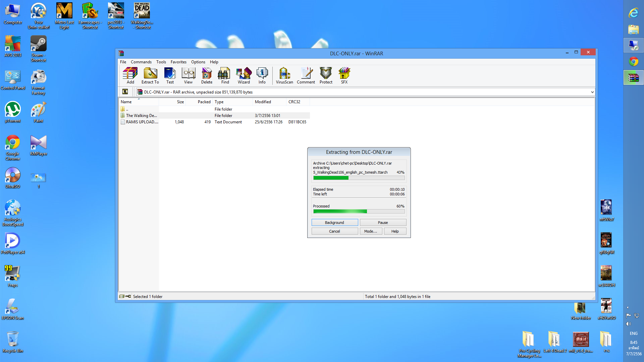Click the Extract To toolbar icon
Screen dimensions: 644x362
[150, 75]
